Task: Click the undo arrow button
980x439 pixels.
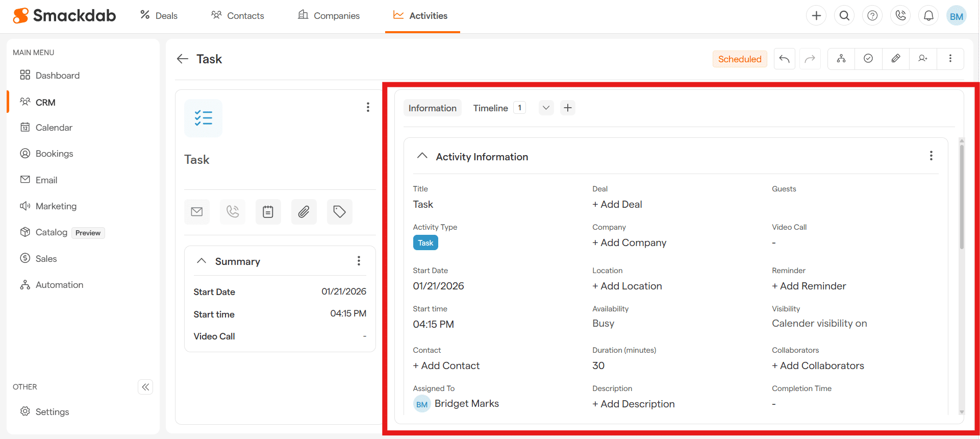Action: [785, 59]
